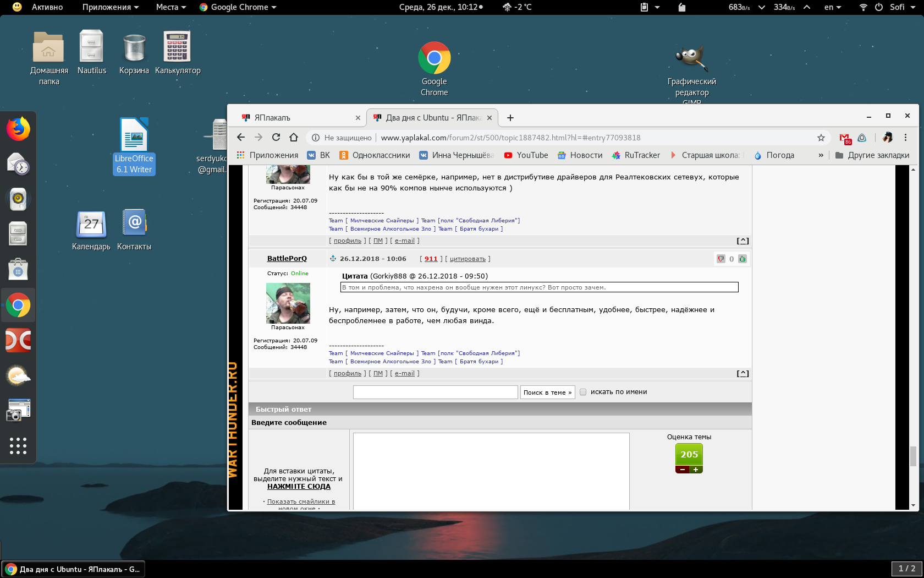Screen dimensions: 924x578
Task: Go back in Chrome
Action: 241,138
